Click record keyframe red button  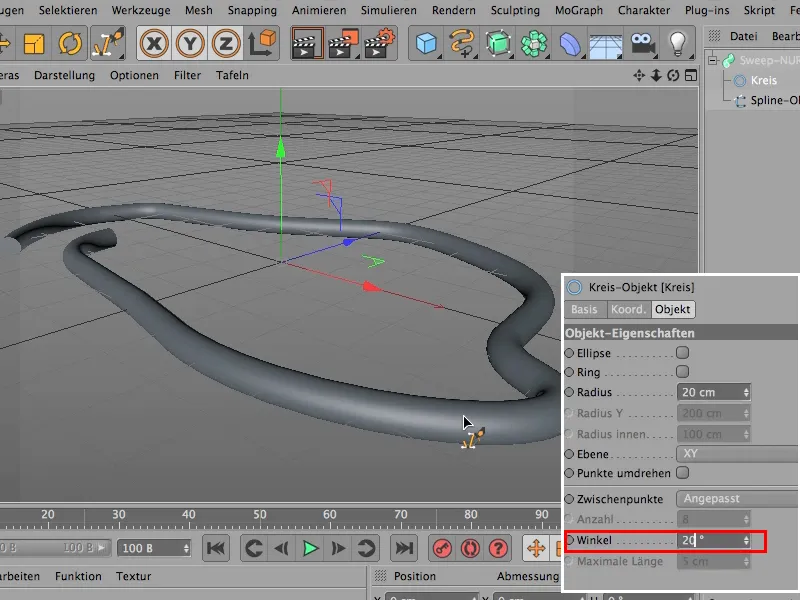pyautogui.click(x=442, y=548)
